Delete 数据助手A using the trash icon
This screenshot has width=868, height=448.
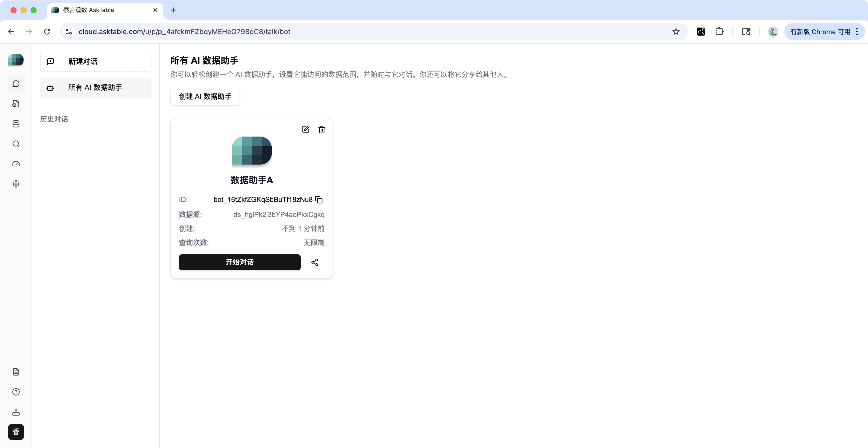(321, 129)
